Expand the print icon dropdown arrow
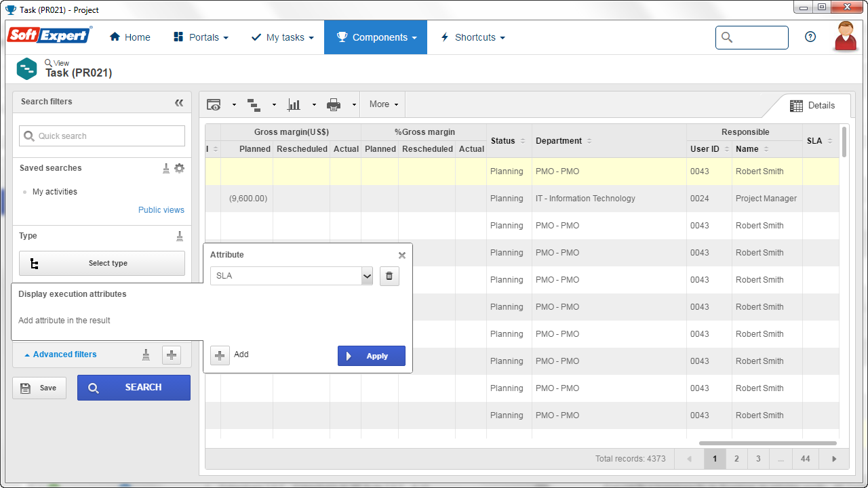The image size is (868, 488). 354,105
